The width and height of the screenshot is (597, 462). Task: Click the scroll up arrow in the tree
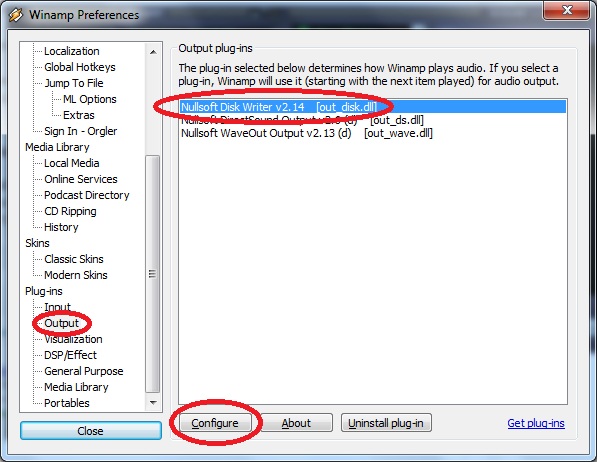[x=153, y=52]
